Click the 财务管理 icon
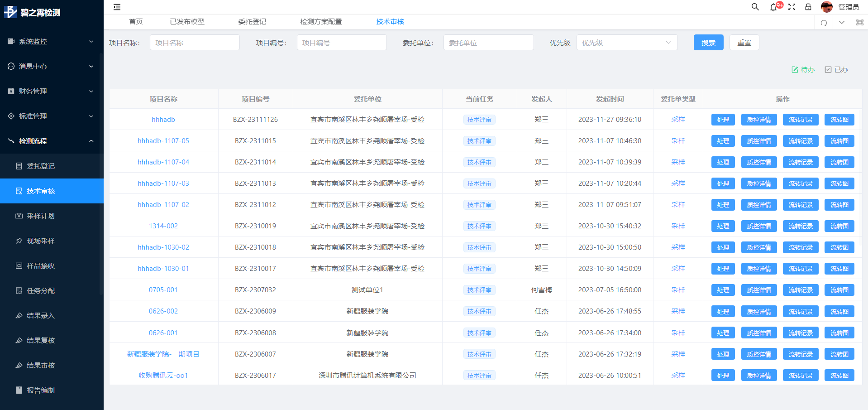 [x=11, y=91]
